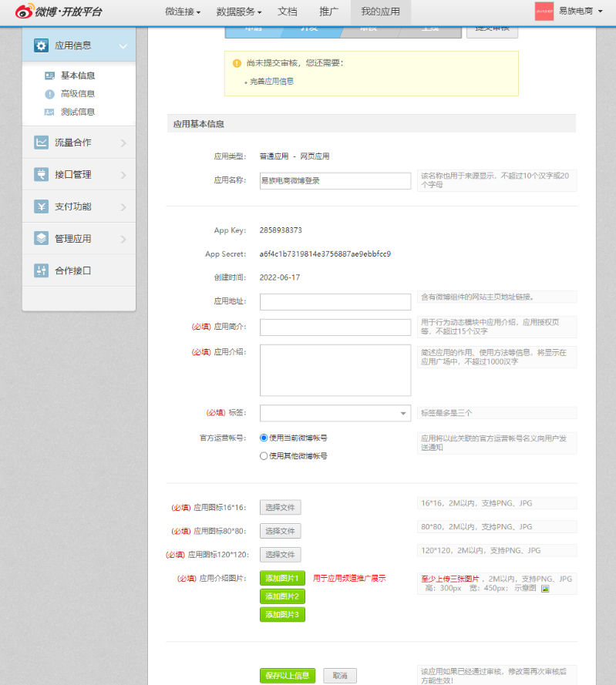The width and height of the screenshot is (616, 685).
Task: Expand the 微连接 menu
Action: 183,12
